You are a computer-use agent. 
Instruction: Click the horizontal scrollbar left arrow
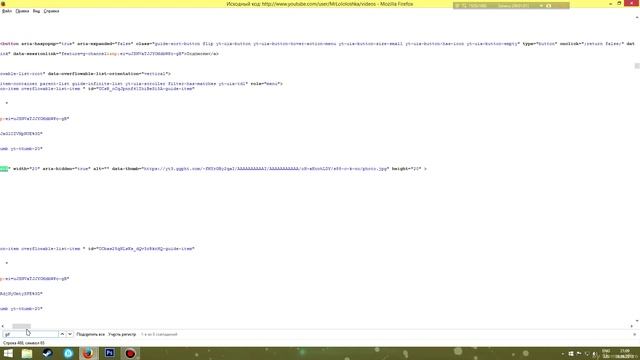pos(3,326)
